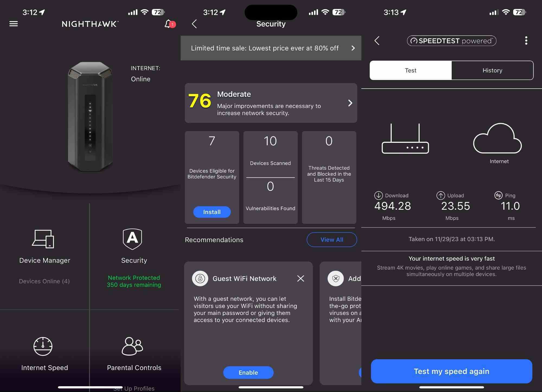Select the Parental Controls group icon
Image resolution: width=542 pixels, height=392 pixels.
133,346
